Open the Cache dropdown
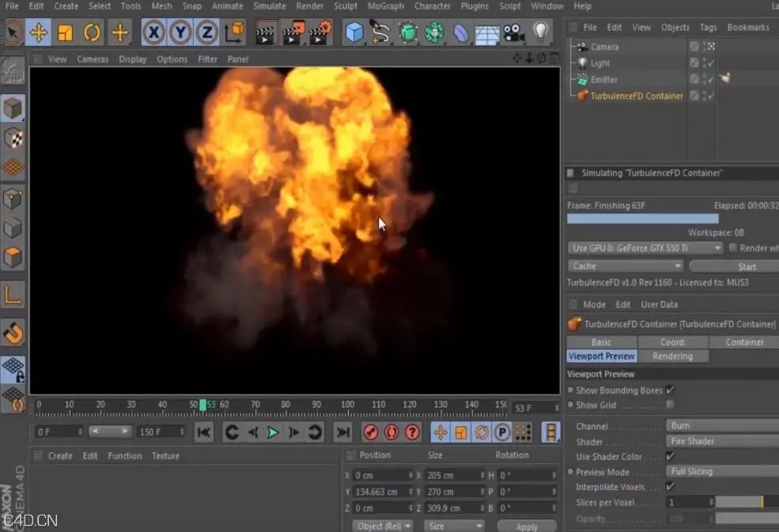The width and height of the screenshot is (779, 532). 626,266
